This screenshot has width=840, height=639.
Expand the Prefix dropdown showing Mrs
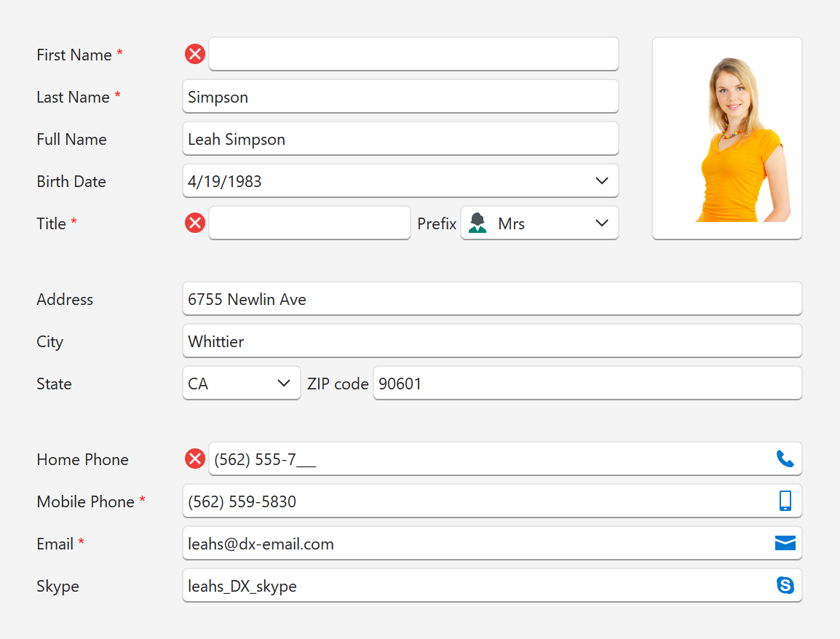(x=601, y=223)
